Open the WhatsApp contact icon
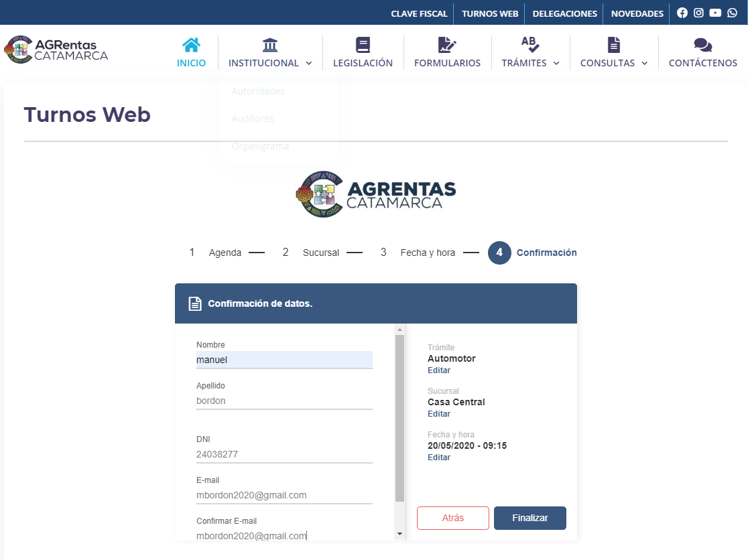The height and width of the screenshot is (560, 748). [x=733, y=13]
